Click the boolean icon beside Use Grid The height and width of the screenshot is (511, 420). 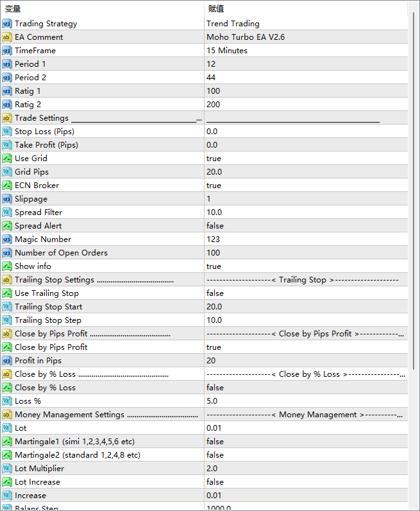[7, 159]
